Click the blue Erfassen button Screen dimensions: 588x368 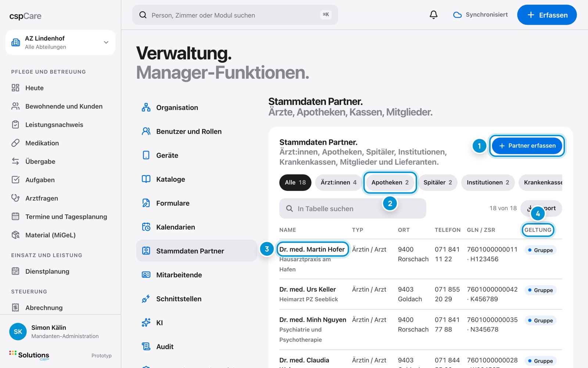547,15
